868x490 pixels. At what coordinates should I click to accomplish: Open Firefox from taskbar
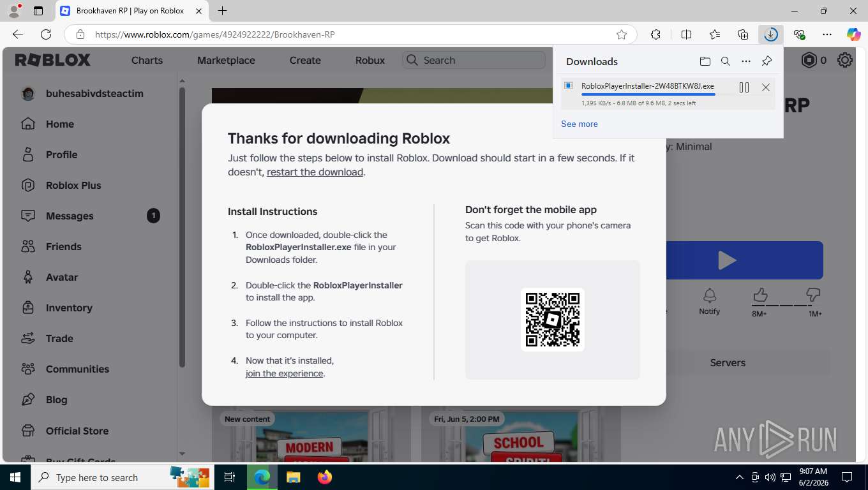(x=325, y=477)
